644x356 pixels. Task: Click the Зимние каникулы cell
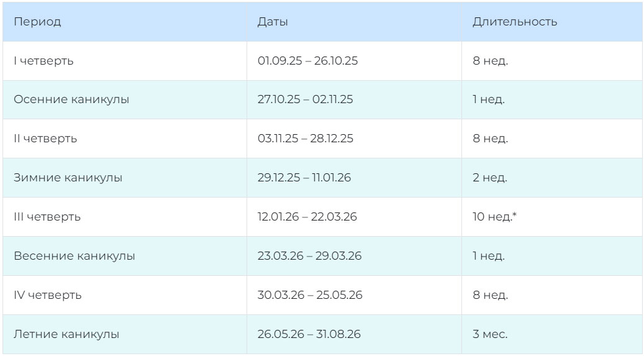[x=68, y=178]
